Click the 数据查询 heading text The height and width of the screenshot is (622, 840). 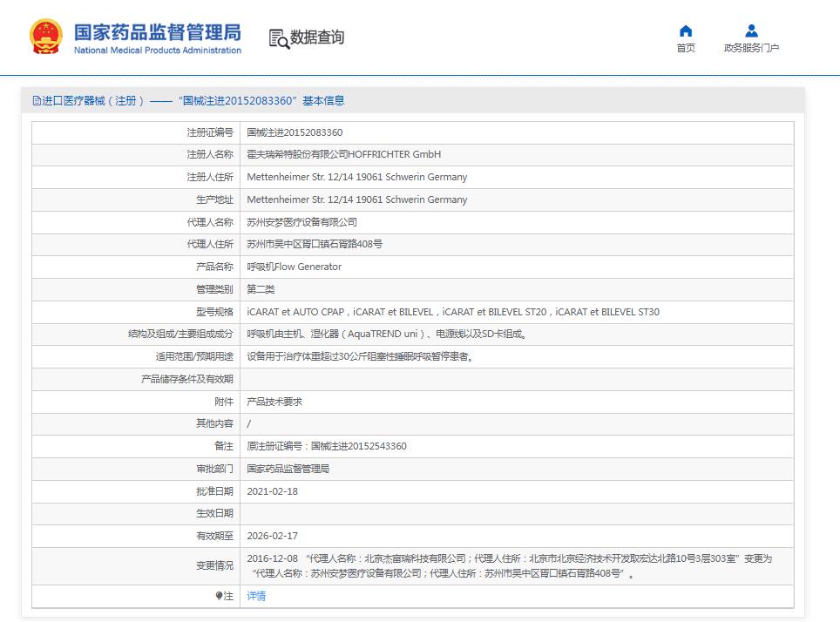pos(317,37)
